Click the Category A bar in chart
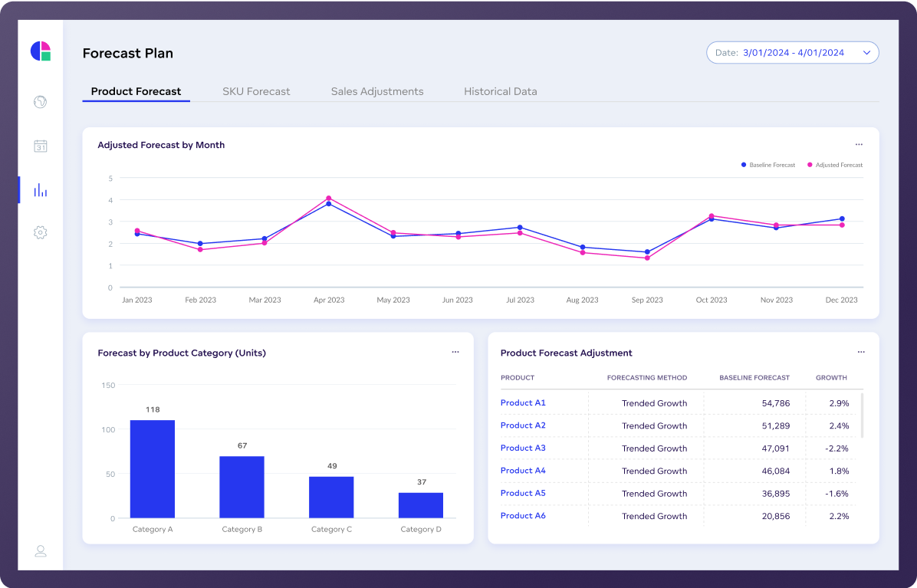917x588 pixels. coord(153,468)
